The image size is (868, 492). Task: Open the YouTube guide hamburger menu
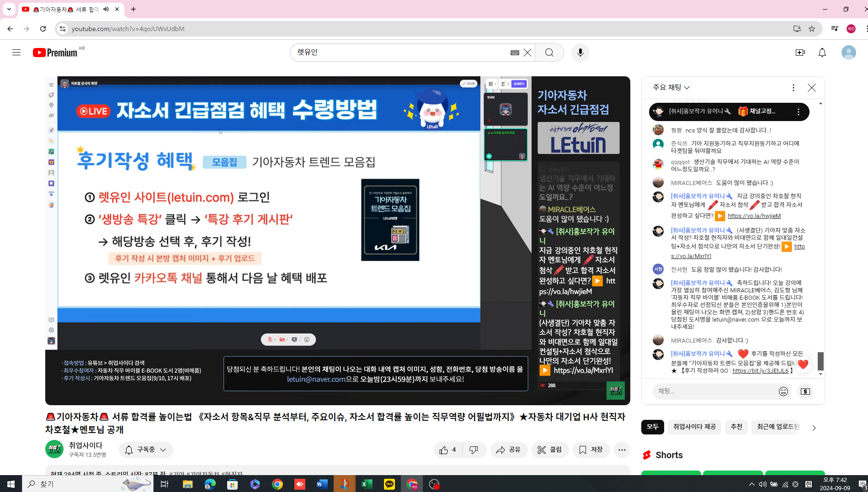16,53
